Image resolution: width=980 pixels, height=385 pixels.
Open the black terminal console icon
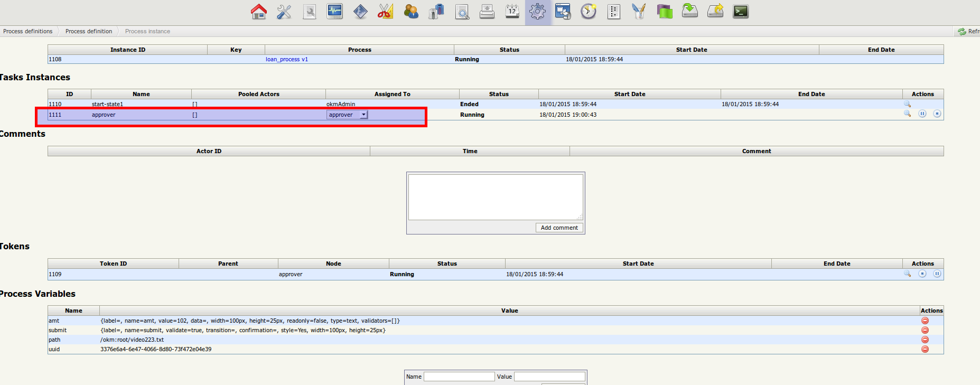coord(741,12)
